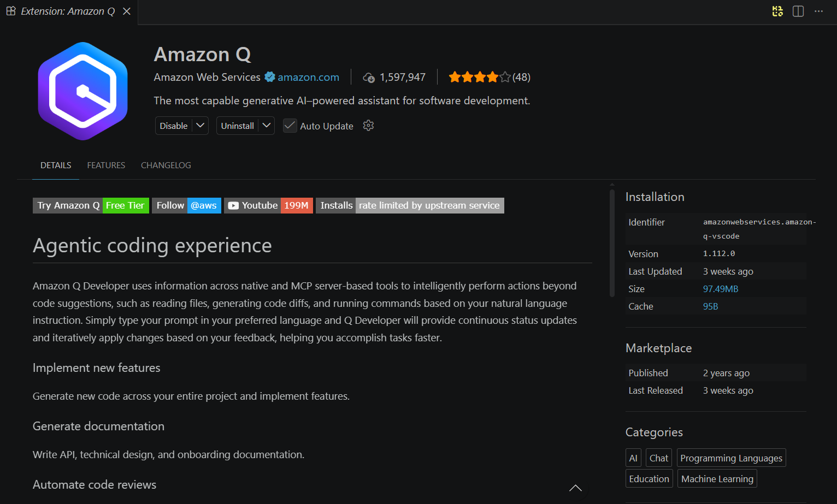
Task: Click the Amazon Q hexagon logo
Action: 83,91
